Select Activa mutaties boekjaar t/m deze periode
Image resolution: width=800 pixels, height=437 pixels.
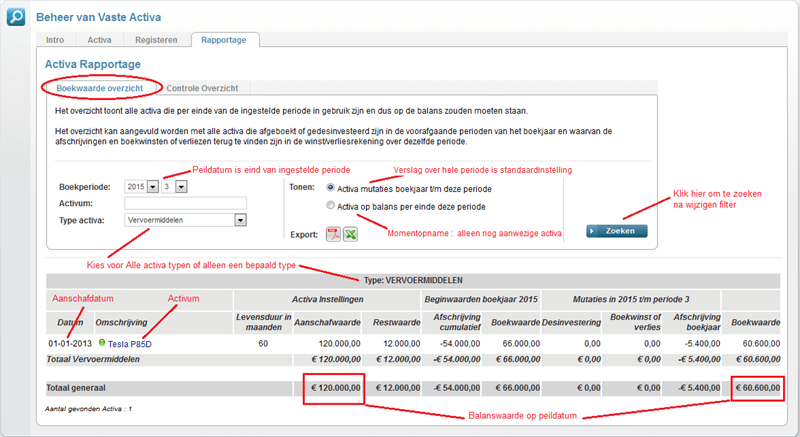click(331, 188)
